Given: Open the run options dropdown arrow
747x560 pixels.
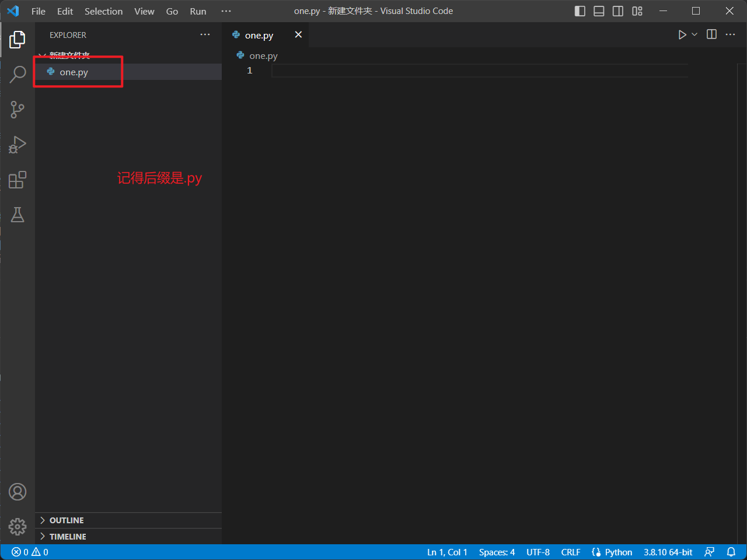Looking at the screenshot, I should [694, 35].
